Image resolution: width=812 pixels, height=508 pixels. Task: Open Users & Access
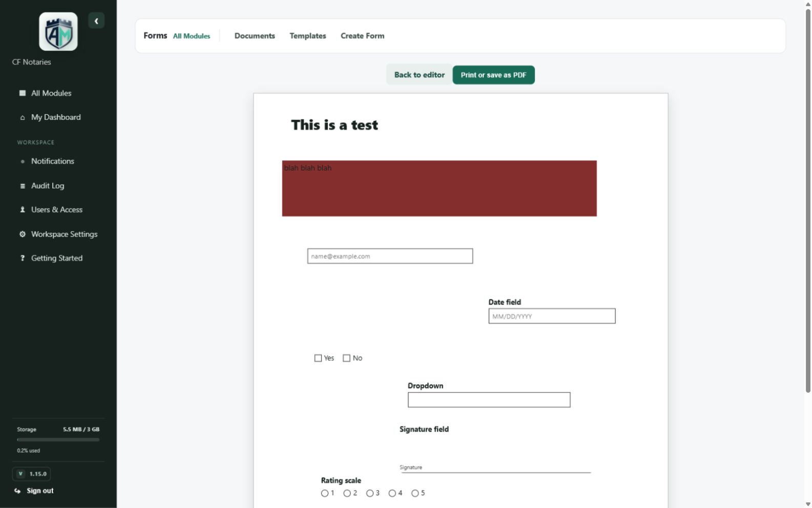click(58, 210)
